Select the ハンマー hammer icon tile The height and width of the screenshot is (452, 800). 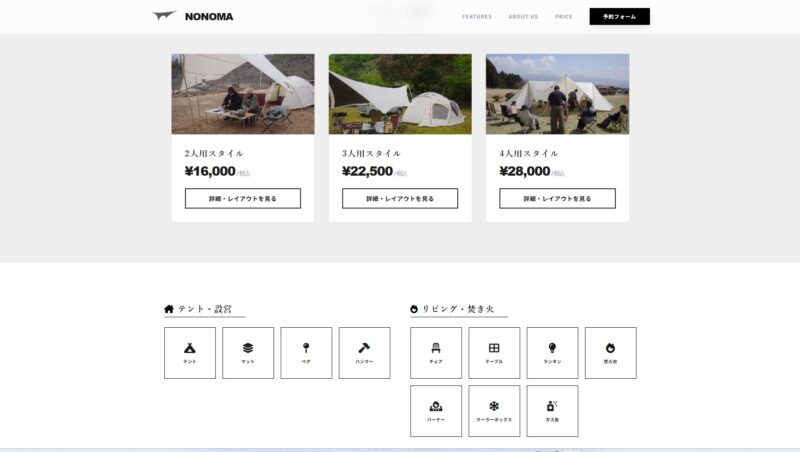point(364,353)
